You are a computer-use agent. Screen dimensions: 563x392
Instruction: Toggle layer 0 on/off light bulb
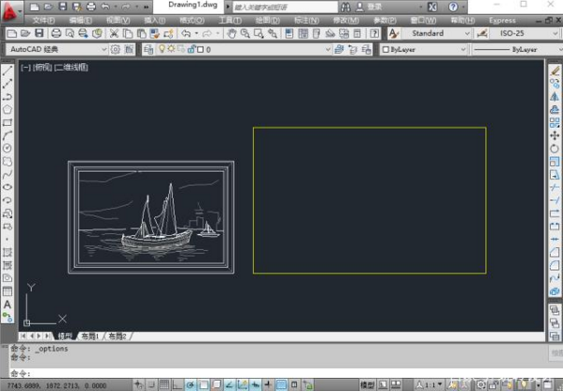point(162,49)
